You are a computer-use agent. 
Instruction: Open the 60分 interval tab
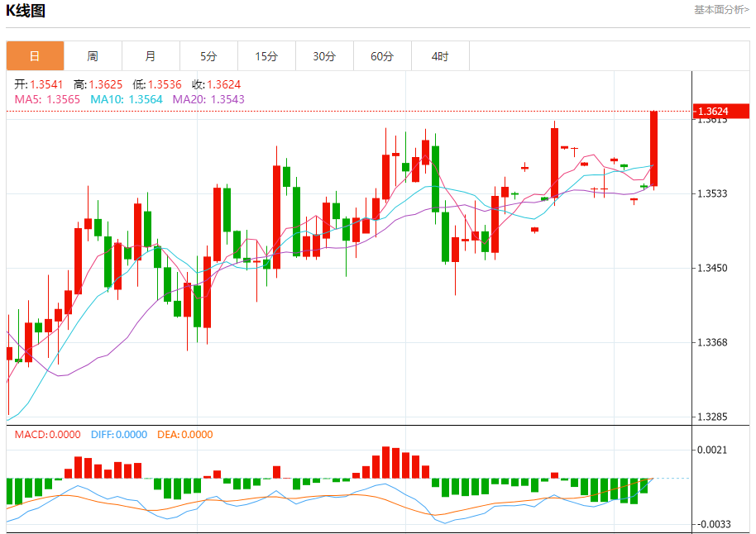pos(382,56)
